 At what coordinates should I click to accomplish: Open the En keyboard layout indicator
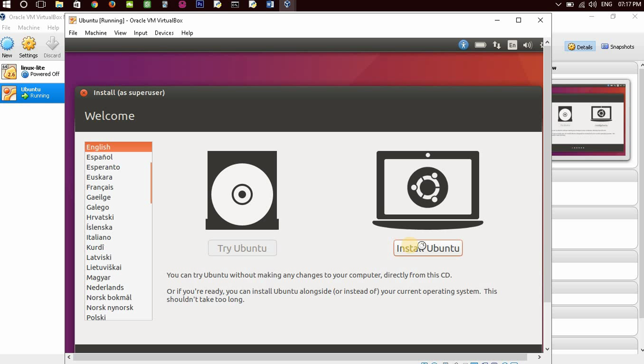point(512,45)
